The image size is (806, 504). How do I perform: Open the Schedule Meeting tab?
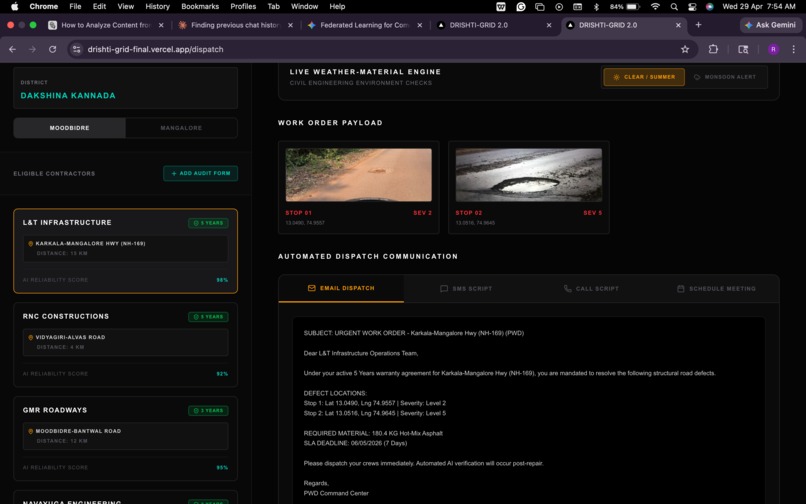coord(717,289)
